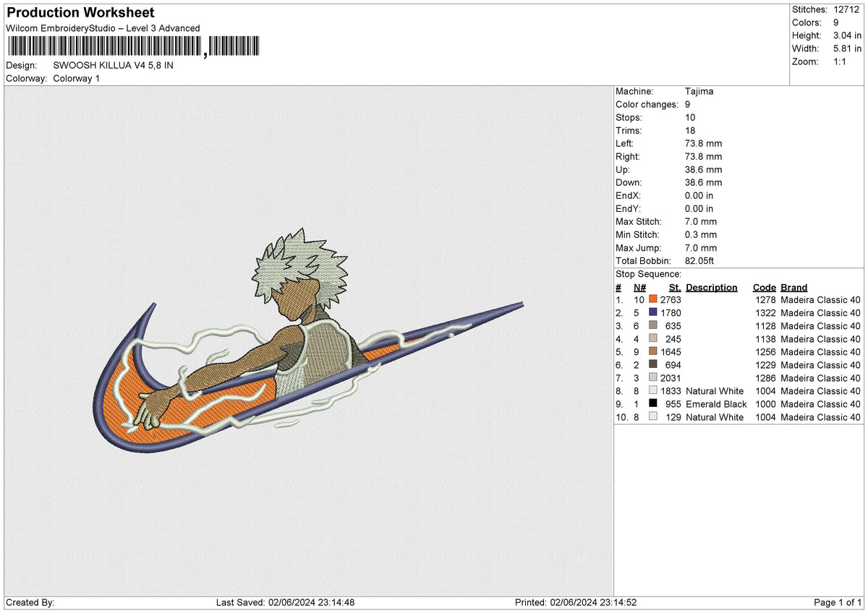Viewport: 868px width, 613px height.
Task: Open the Machine field showing Tajima
Action: point(700,91)
